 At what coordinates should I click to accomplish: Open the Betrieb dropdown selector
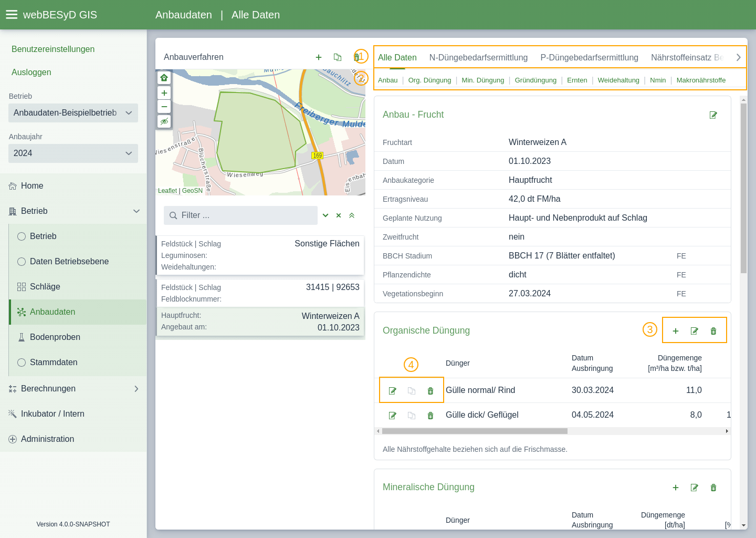click(73, 113)
